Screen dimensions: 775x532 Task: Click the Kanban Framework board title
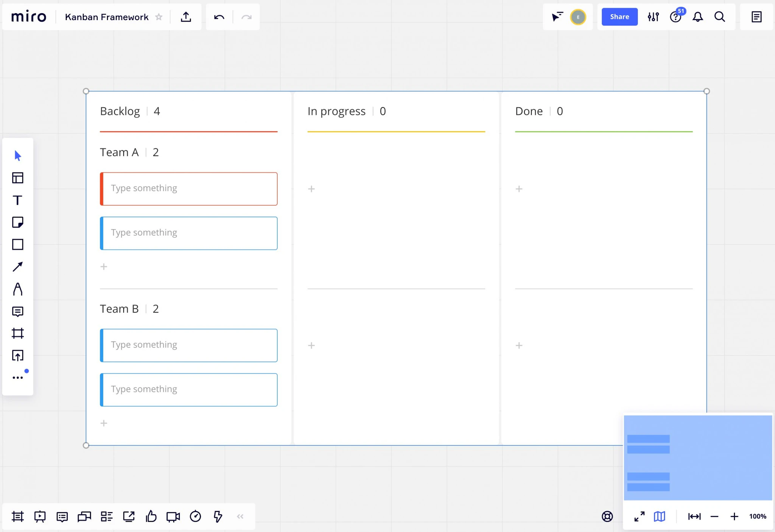(107, 17)
